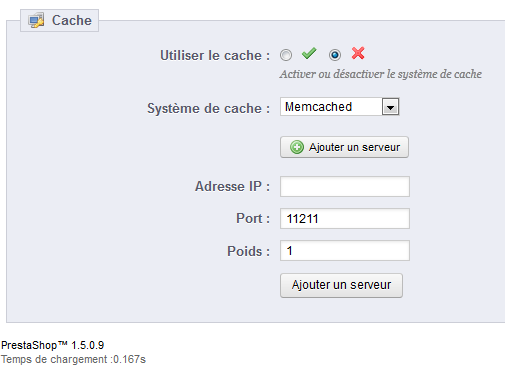Select the radio button next to green checkmark
505x388 pixels.
[286, 55]
